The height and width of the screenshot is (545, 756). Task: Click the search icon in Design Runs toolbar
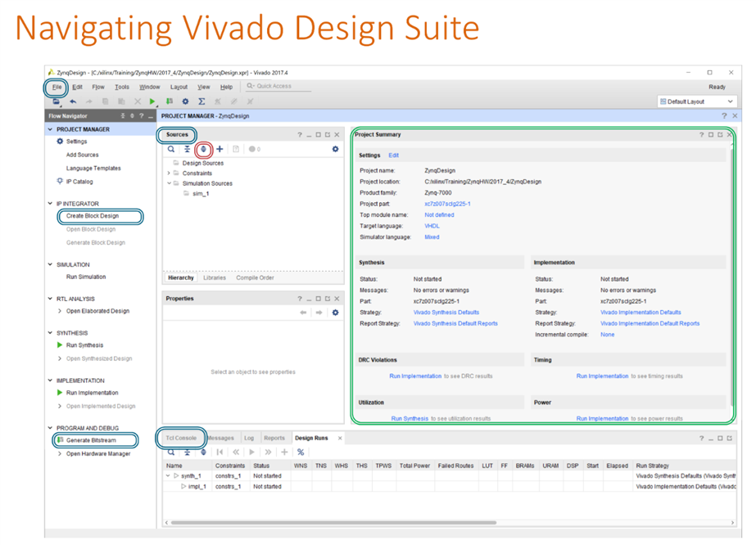click(x=171, y=452)
